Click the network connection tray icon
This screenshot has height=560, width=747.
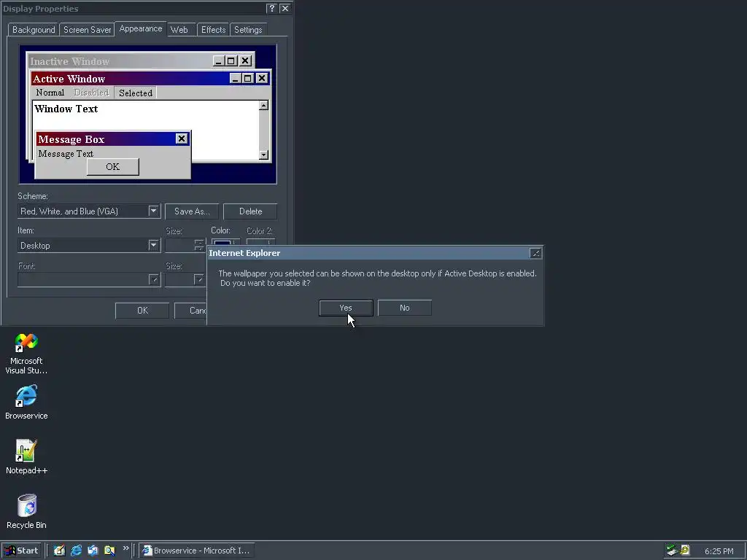click(672, 551)
